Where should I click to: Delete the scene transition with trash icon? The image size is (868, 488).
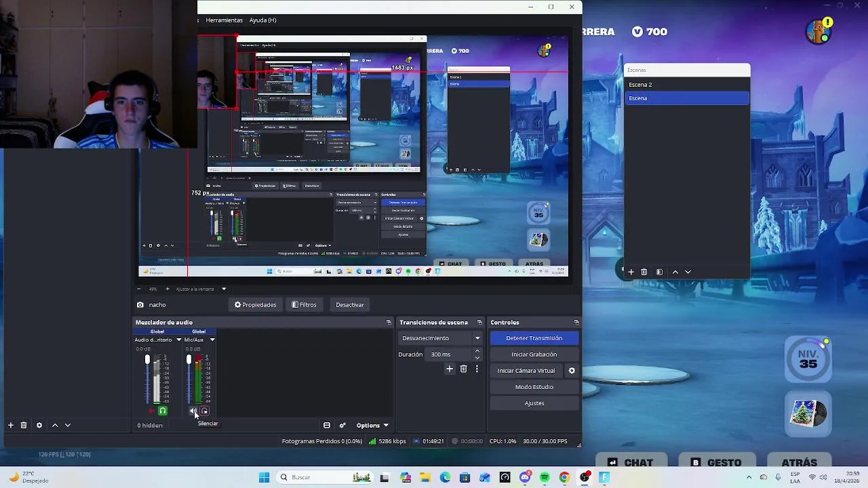coord(463,369)
